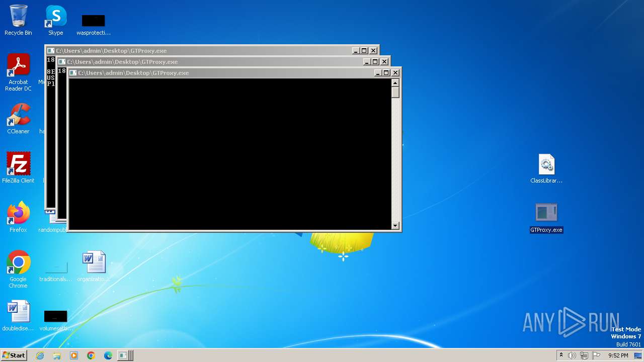This screenshot has width=644, height=362.
Task: Select the doubledise... Word document icon
Action: (18, 316)
